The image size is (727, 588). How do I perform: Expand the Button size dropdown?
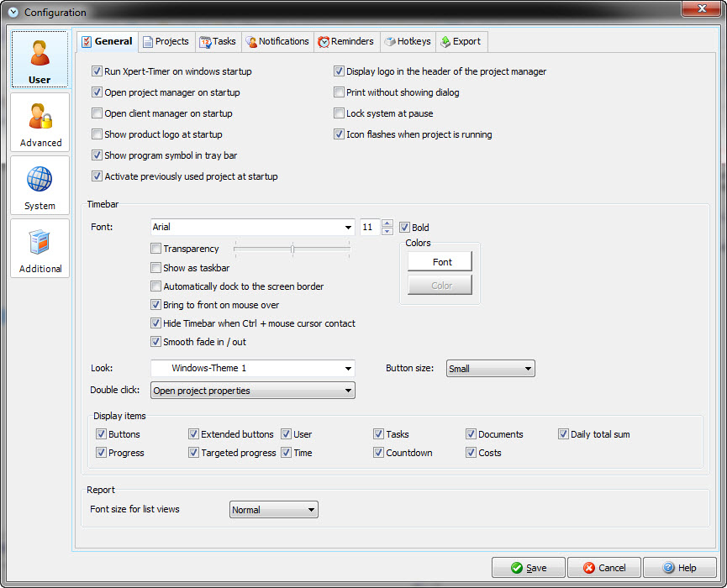491,369
